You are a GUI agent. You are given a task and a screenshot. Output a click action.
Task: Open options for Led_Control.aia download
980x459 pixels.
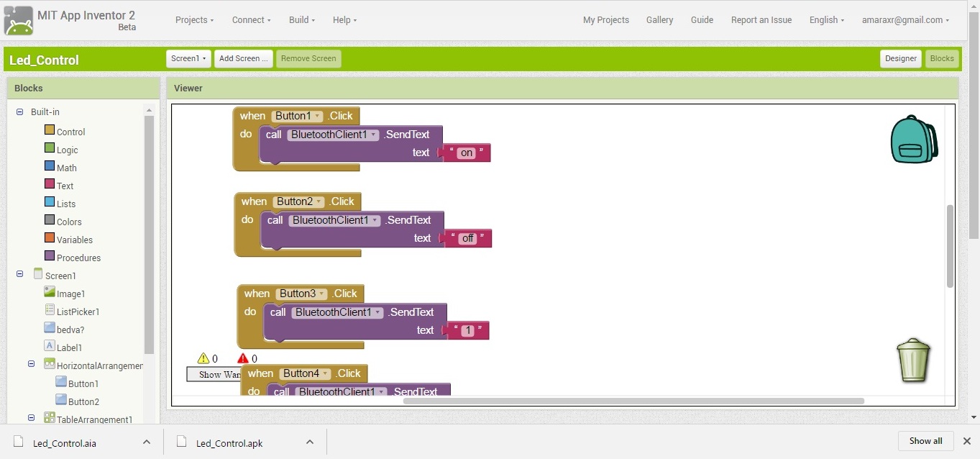[147, 442]
